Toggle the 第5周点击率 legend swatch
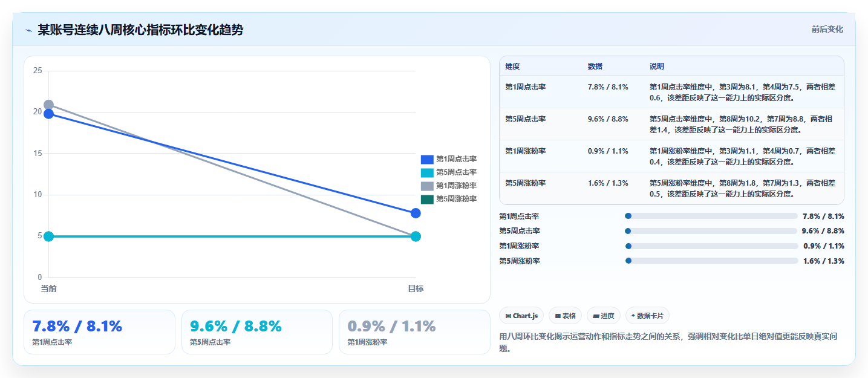 point(427,172)
